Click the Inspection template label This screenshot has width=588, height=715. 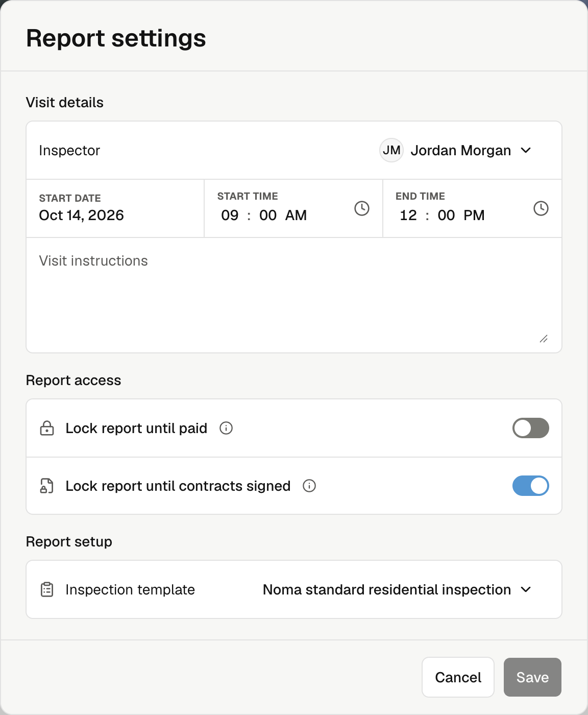[130, 589]
